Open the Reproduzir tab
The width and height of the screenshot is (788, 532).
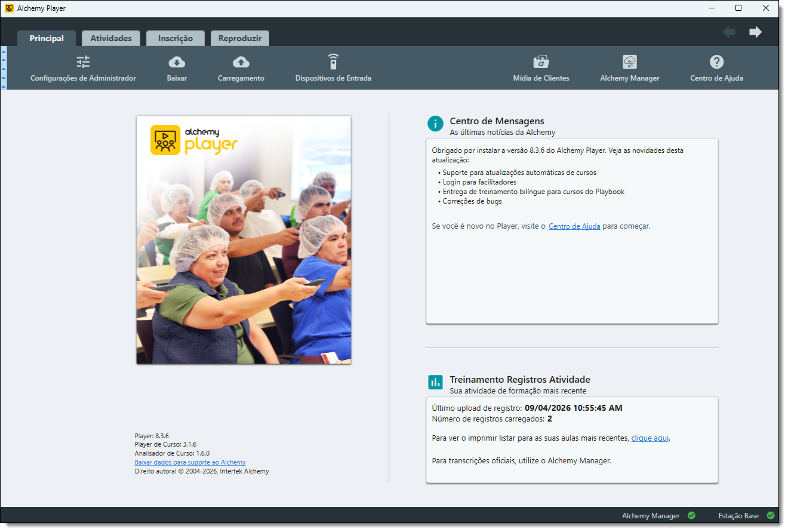click(x=240, y=38)
